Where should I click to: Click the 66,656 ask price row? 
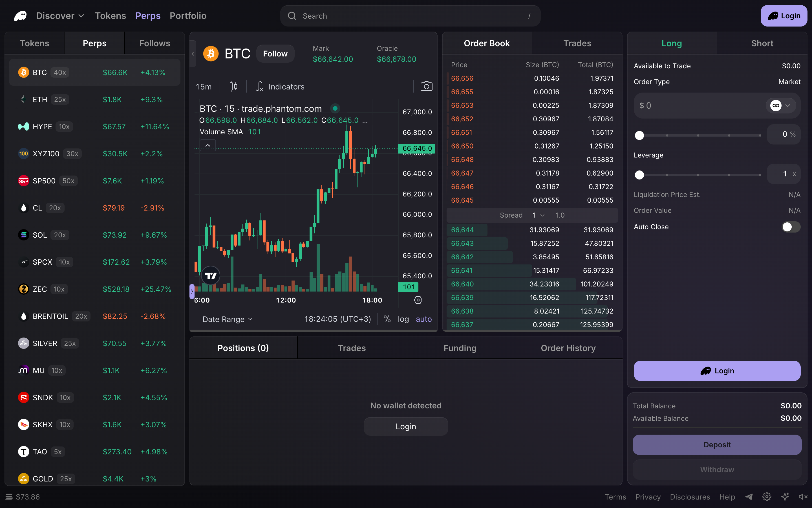pos(532,78)
